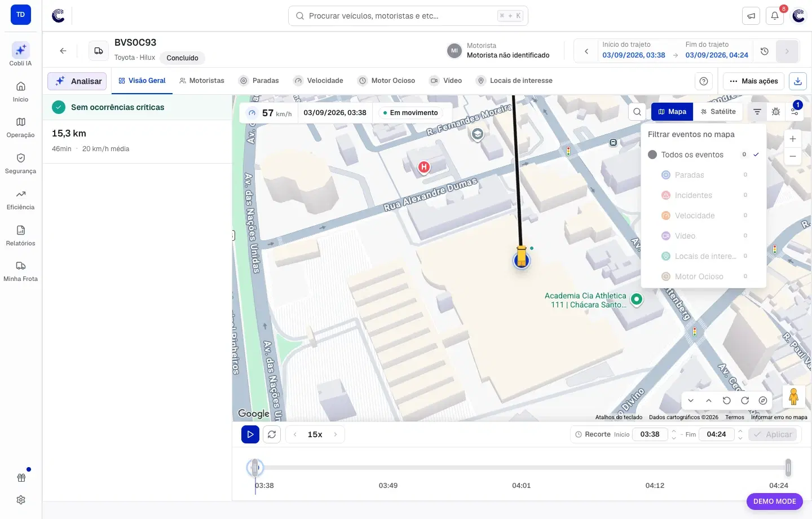This screenshot has width=812, height=519.
Task: Tilt map up chevron
Action: [x=709, y=401]
